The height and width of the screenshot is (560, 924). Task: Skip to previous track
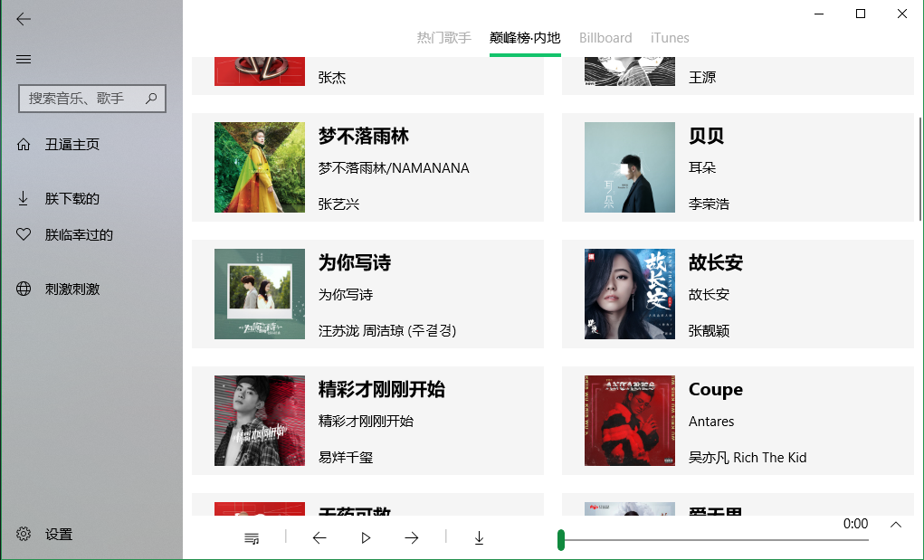(319, 537)
